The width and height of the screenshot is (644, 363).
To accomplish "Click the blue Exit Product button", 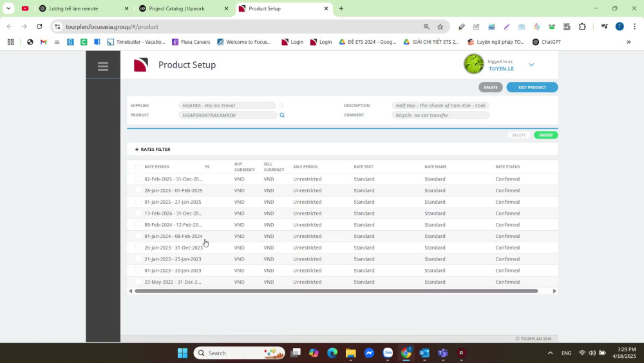I will pos(532,87).
